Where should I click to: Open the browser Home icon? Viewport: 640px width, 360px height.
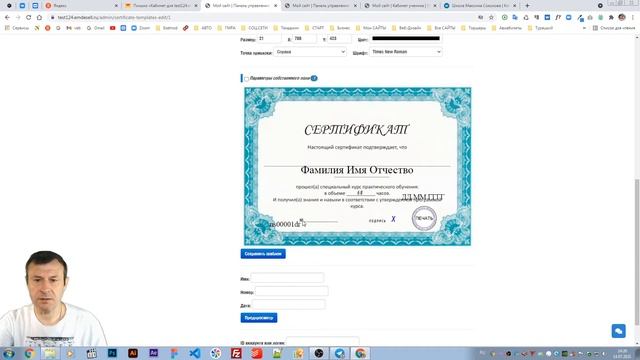click(x=39, y=18)
